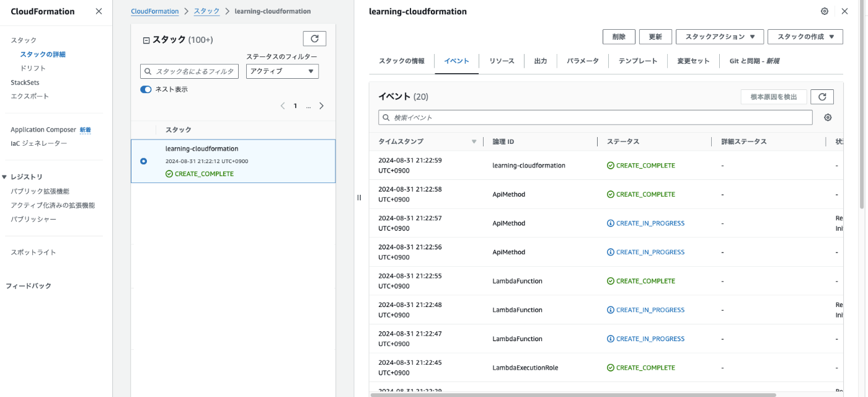Refresh the events table
Image resolution: width=868 pixels, height=397 pixels.
click(822, 97)
